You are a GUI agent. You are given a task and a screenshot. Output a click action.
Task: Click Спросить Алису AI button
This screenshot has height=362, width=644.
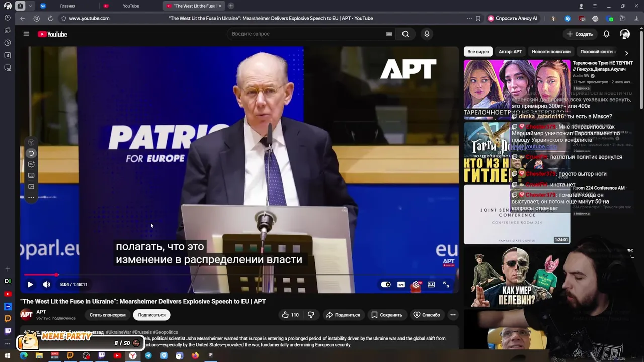click(513, 18)
